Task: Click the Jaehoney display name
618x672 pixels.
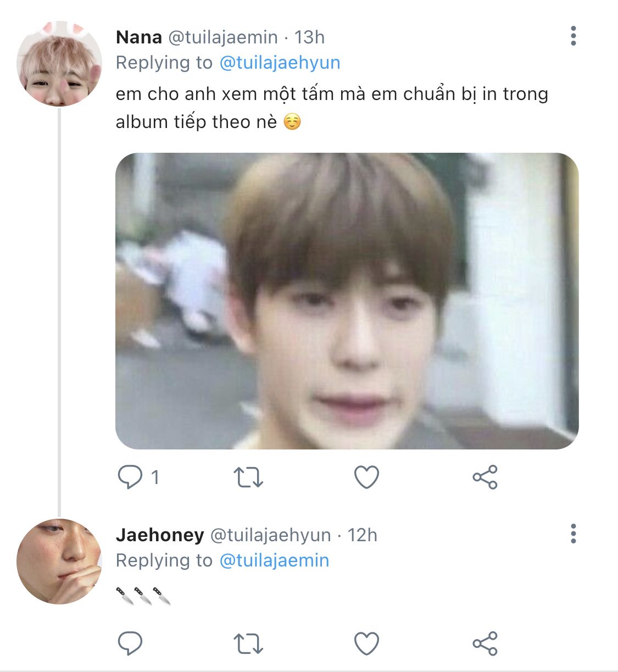Action: 160,535
